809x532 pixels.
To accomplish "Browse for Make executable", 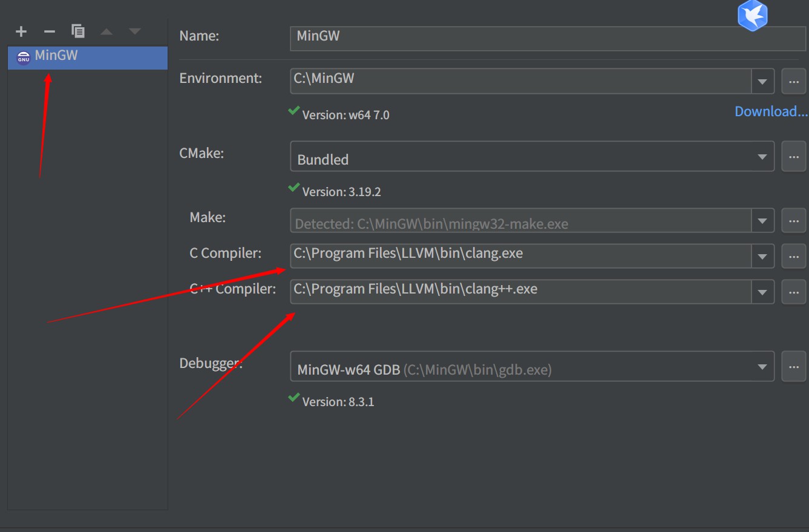I will coord(794,222).
